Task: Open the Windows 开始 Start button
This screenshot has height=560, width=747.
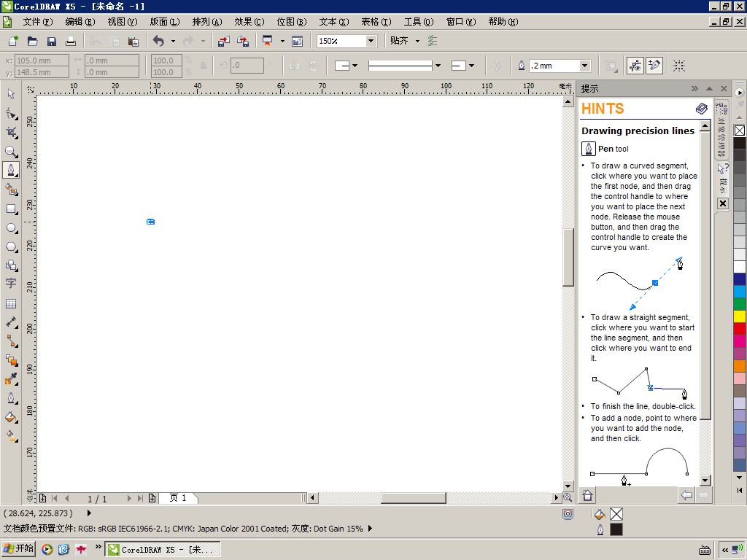Action: coord(18,549)
